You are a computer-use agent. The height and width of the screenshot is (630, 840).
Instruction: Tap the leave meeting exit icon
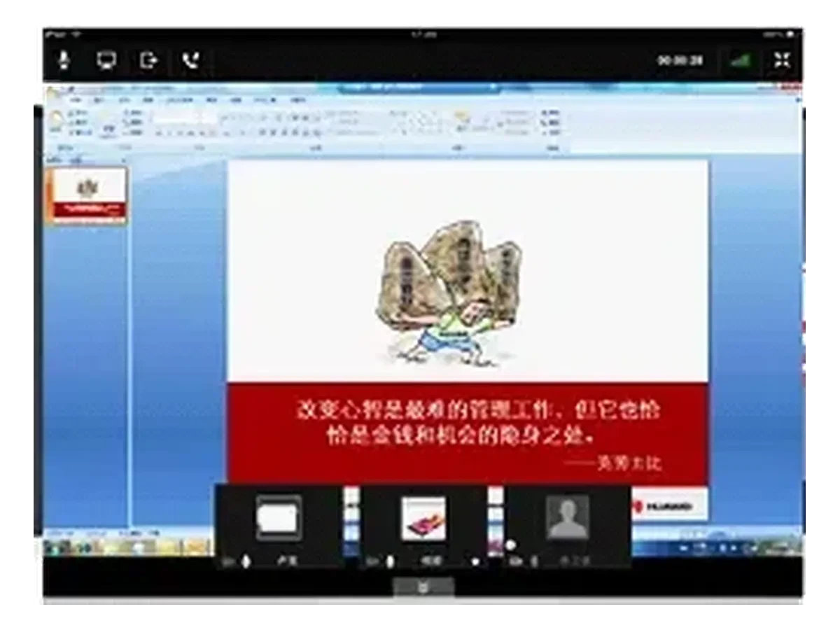(148, 61)
